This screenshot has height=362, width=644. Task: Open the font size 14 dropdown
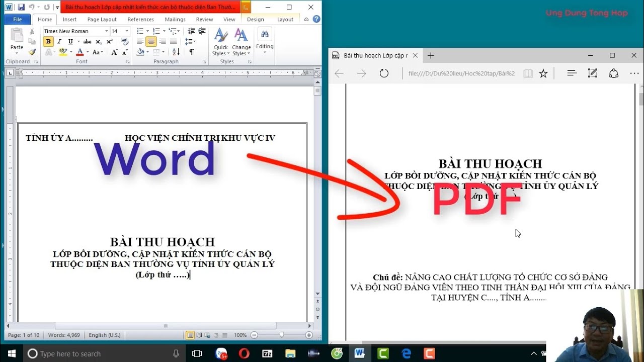click(x=126, y=31)
